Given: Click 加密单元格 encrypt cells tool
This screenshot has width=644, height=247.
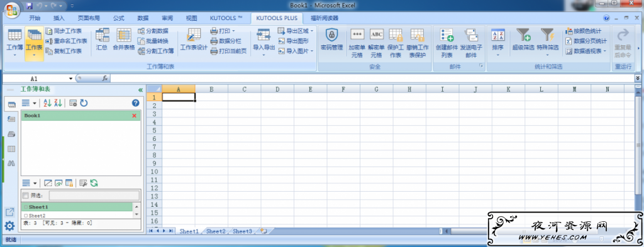Looking at the screenshot, I should point(357,43).
